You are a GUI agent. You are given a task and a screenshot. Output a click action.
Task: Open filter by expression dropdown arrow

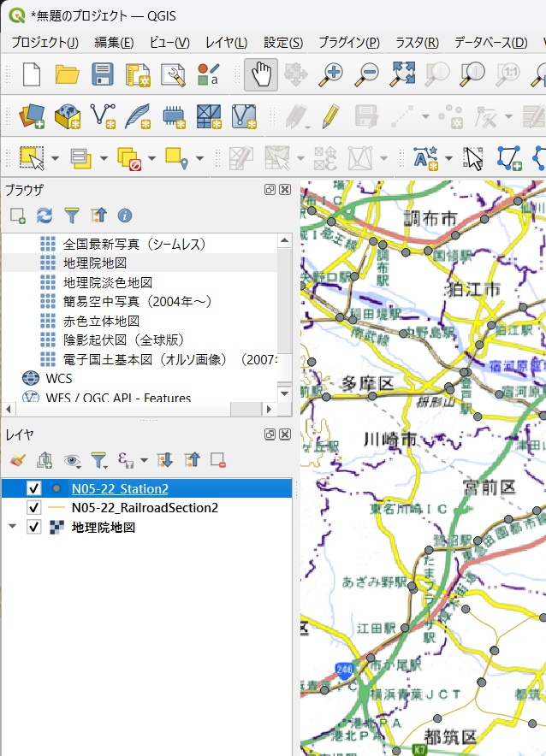144,460
